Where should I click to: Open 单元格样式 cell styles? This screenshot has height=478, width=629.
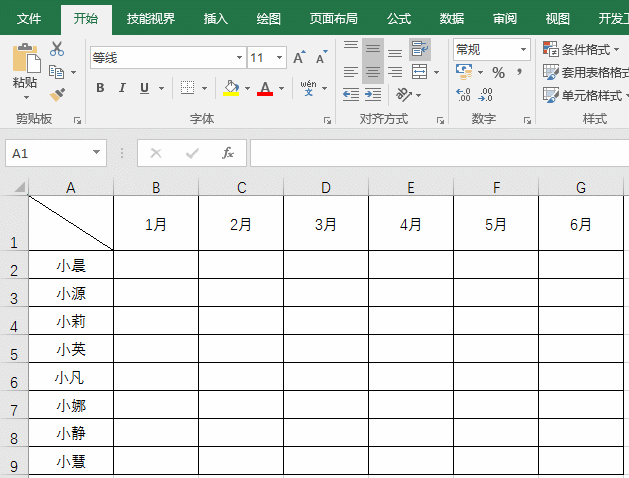pos(585,95)
